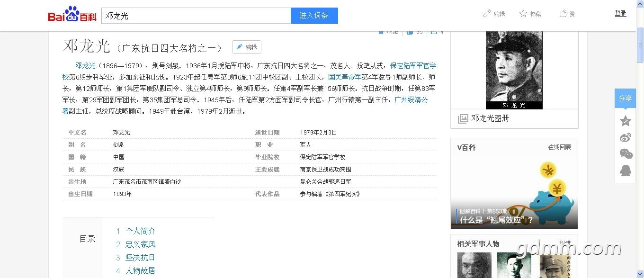Share to QQ Zone via star icon
Viewport: 644px width, 278px height.
point(626,121)
